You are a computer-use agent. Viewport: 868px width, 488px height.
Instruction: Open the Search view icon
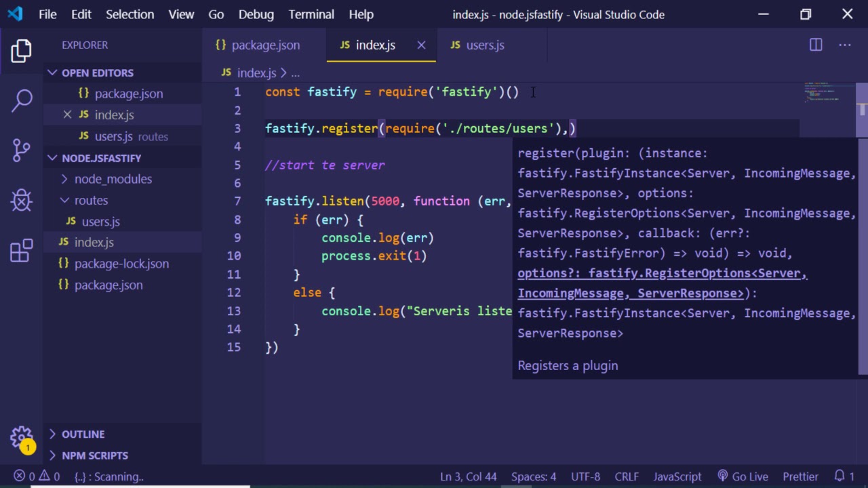click(21, 100)
